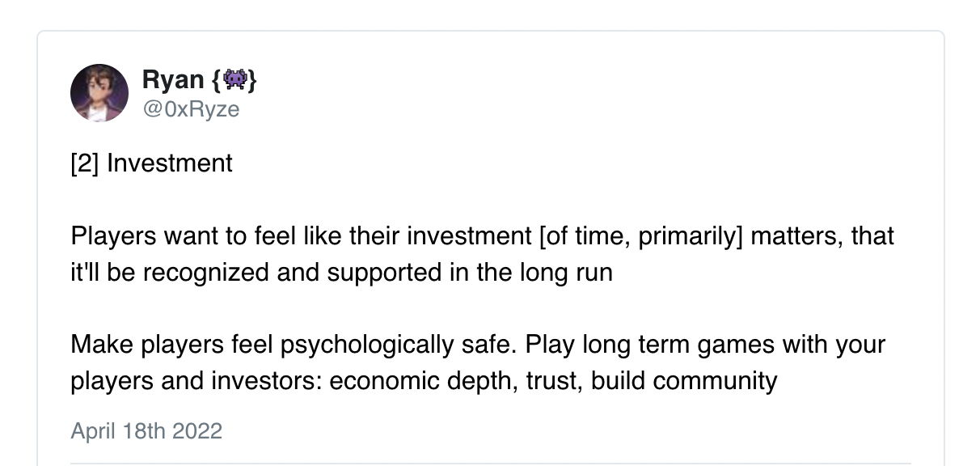Open the April 18th 2022 timestamp
The height and width of the screenshot is (466, 980).
pos(146,431)
